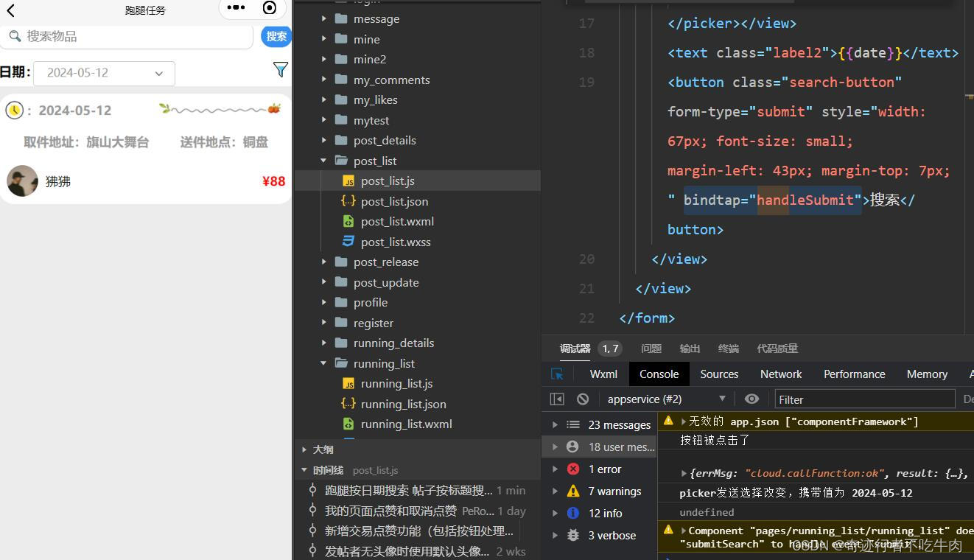Click the inspect element selector icon
This screenshot has height=560, width=974.
[x=558, y=374]
